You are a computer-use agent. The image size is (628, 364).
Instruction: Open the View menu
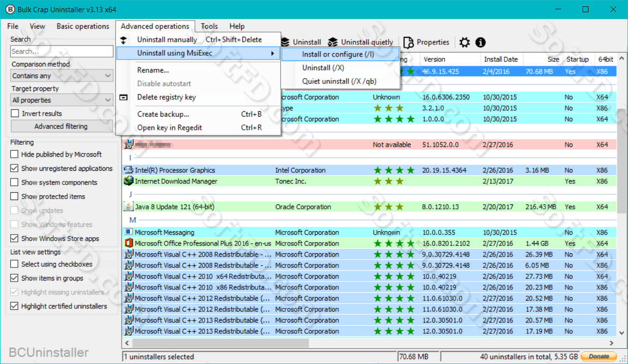coord(37,26)
